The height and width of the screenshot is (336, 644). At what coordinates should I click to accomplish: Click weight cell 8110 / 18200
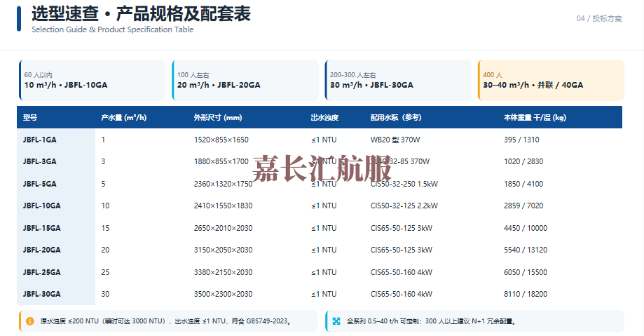(526, 294)
